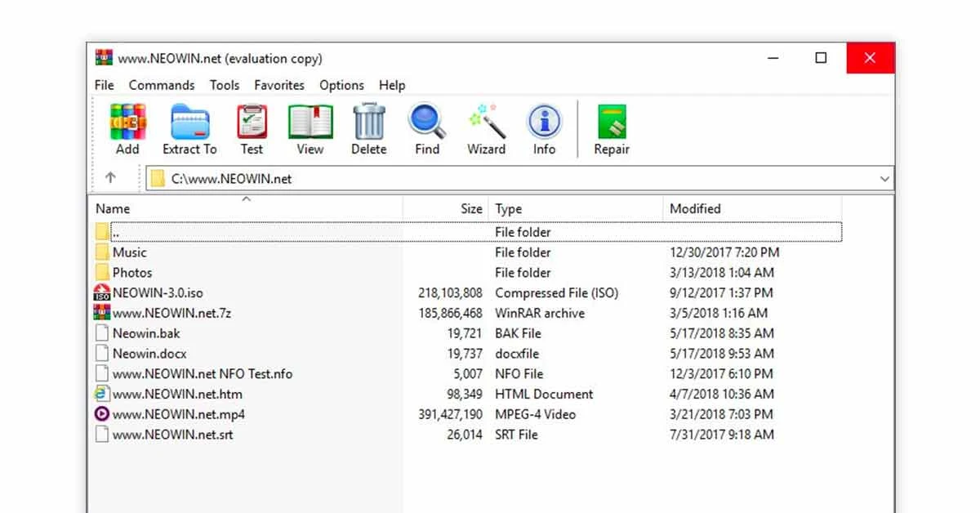Open the Options menu
The height and width of the screenshot is (513, 980).
point(341,85)
